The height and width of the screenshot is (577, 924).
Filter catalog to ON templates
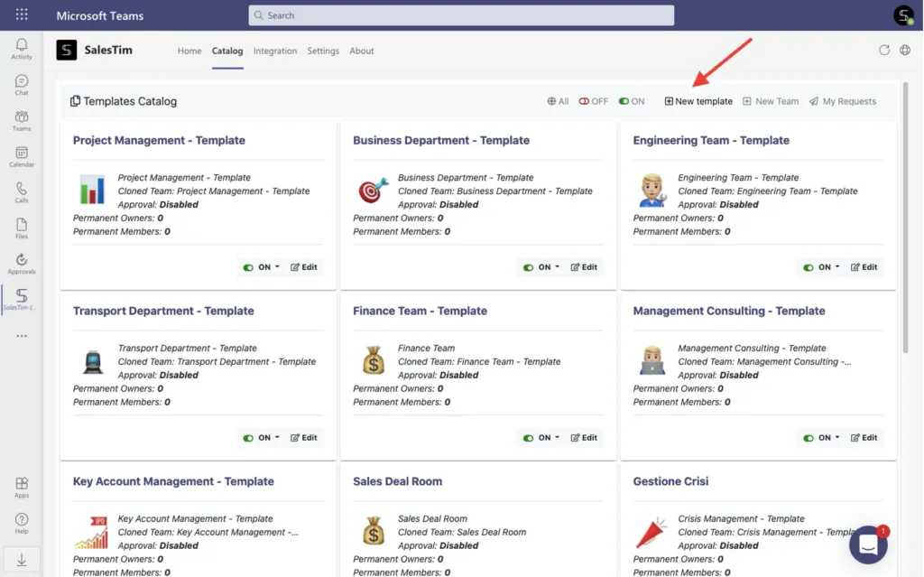(x=631, y=101)
